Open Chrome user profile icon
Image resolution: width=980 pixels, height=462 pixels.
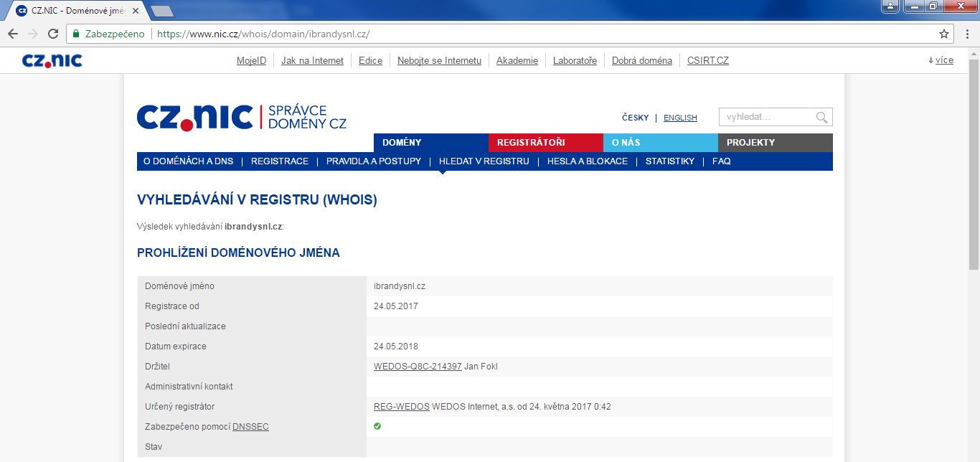[x=891, y=6]
